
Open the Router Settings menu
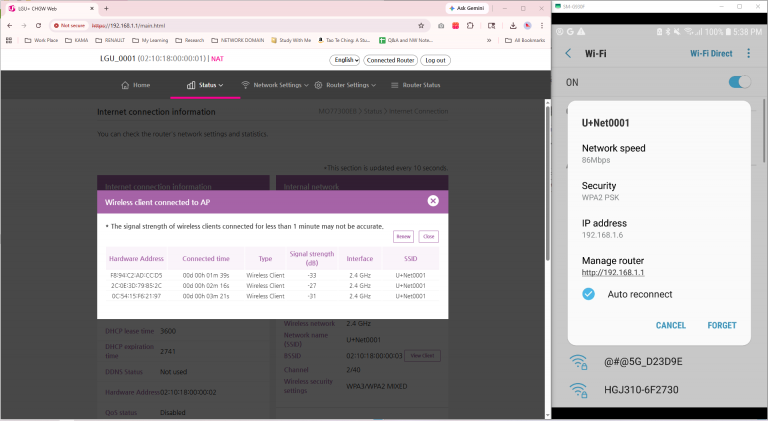345,85
